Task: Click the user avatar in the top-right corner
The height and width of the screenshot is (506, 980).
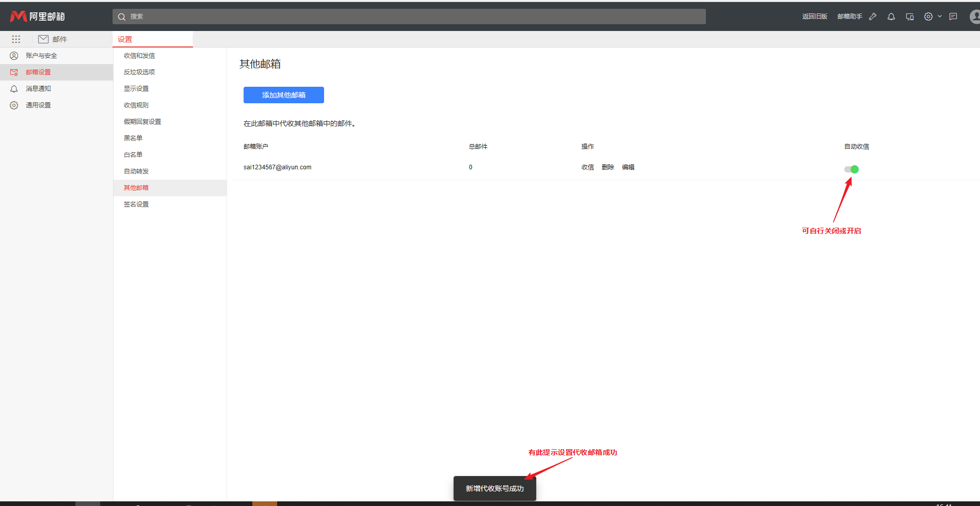Action: (x=974, y=17)
